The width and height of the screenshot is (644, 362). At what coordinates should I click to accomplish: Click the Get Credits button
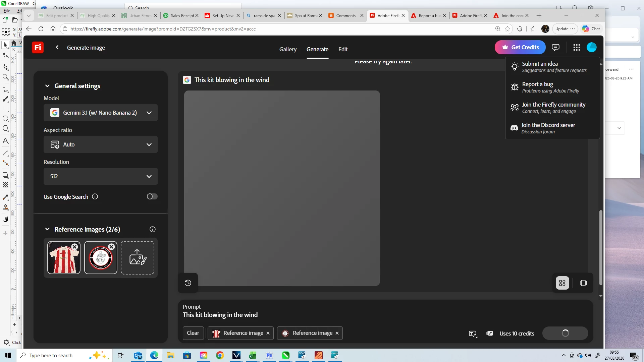(x=520, y=47)
